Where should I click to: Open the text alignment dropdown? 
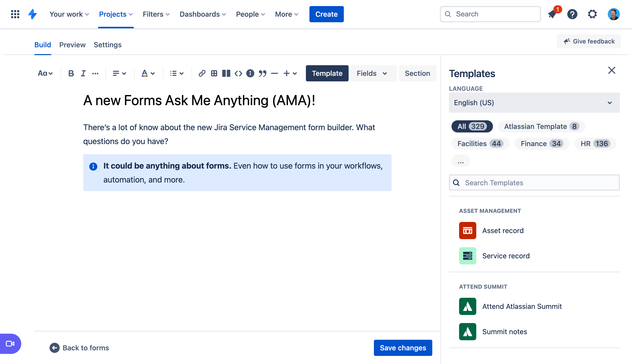pos(119,74)
